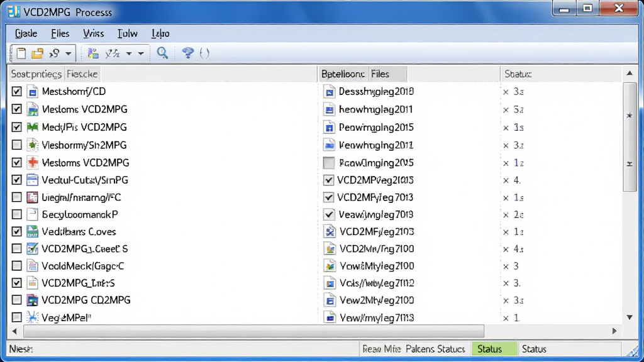Click the horizontal scrollbar left arrow
Screen dimensions: 644x362
pyautogui.click(x=14, y=331)
